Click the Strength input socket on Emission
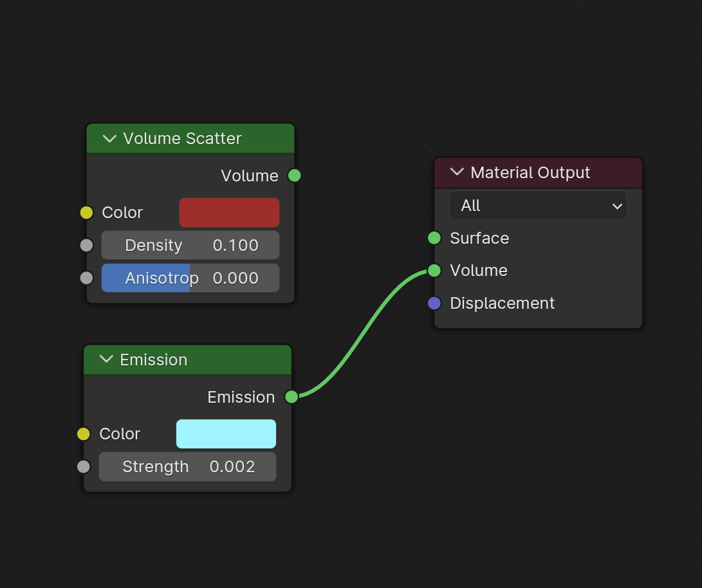 point(84,466)
